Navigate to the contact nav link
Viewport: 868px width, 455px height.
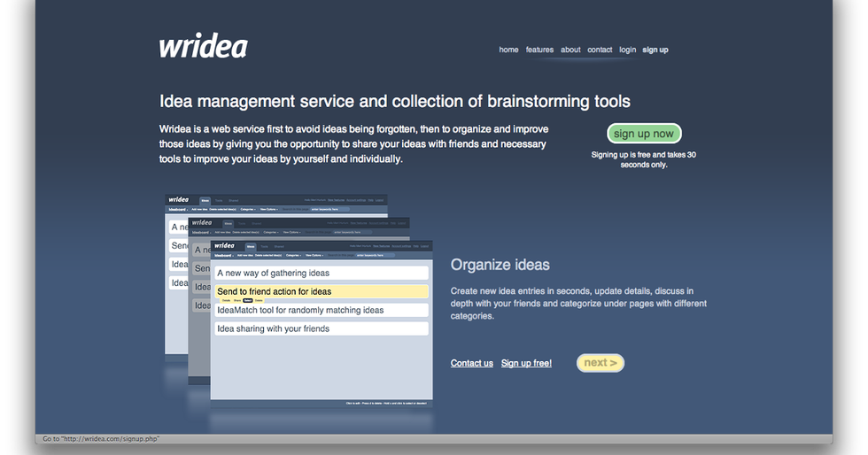(600, 50)
